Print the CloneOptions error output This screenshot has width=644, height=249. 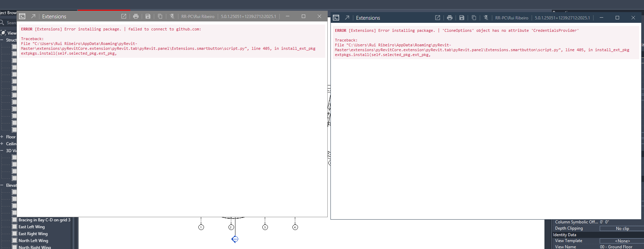click(450, 18)
